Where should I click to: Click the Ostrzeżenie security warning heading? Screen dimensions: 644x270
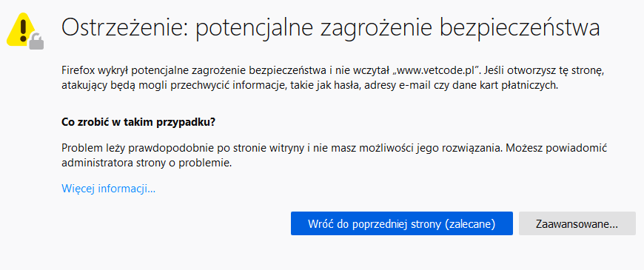pyautogui.click(x=331, y=29)
